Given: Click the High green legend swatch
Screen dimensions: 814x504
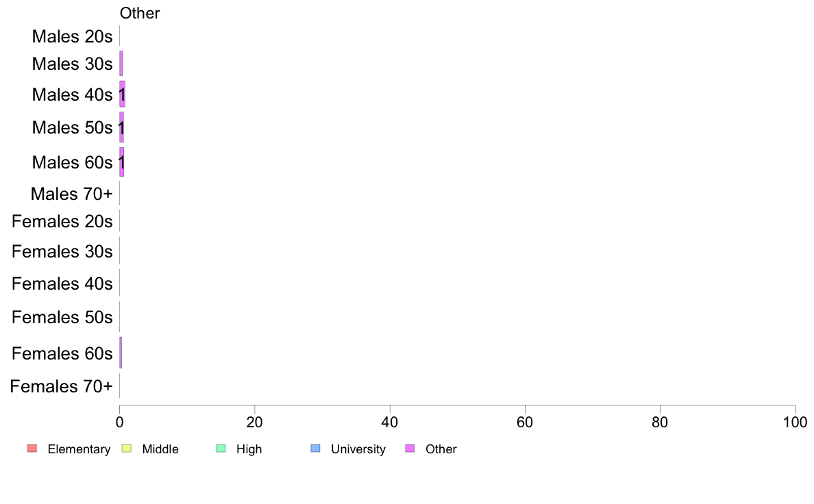Looking at the screenshot, I should click(x=221, y=449).
